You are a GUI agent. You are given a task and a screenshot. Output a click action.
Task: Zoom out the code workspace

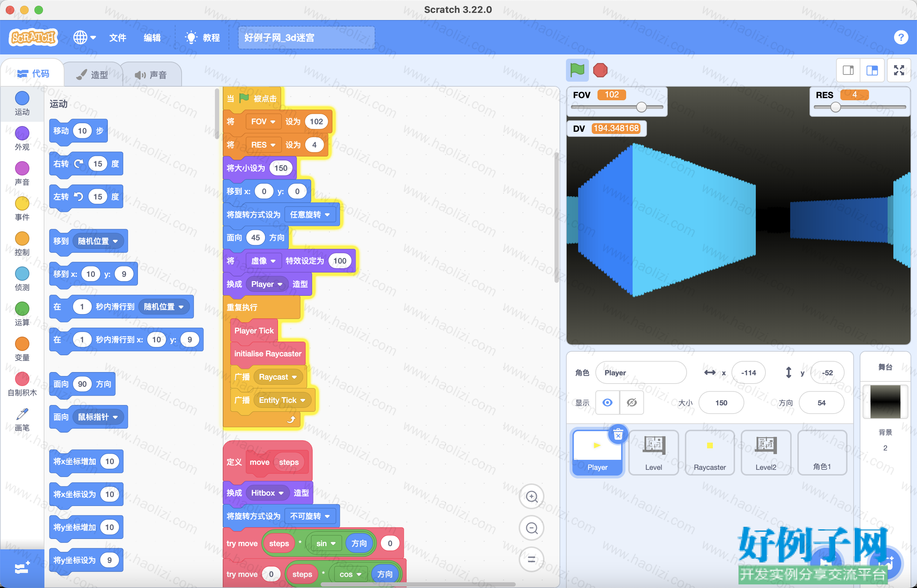coord(532,528)
